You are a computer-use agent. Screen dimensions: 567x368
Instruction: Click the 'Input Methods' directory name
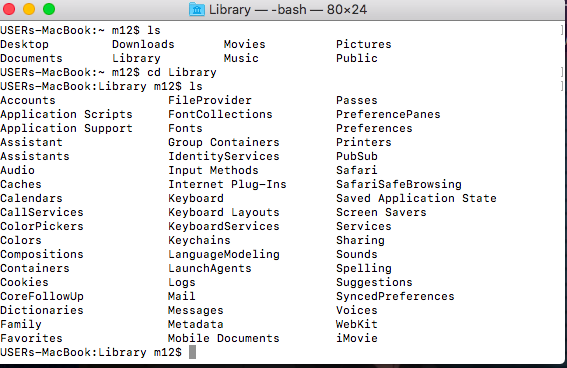coord(213,171)
